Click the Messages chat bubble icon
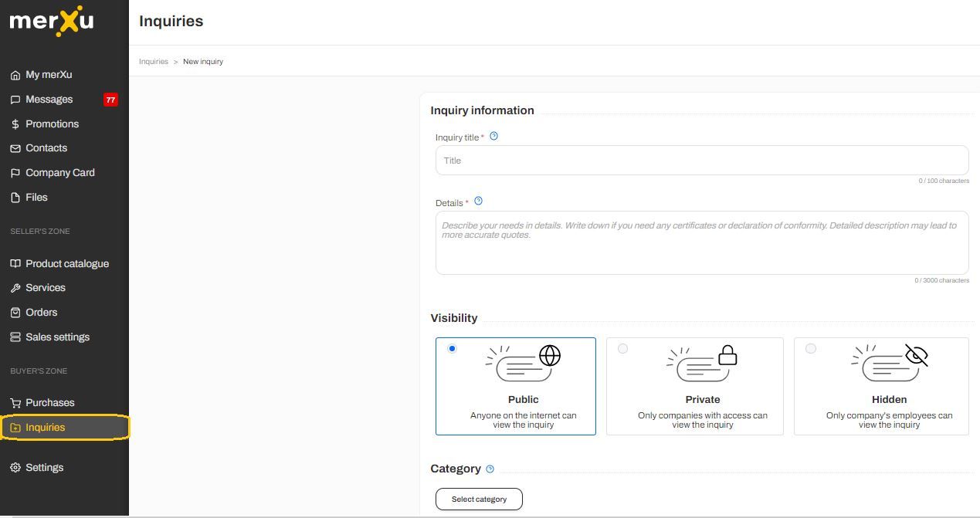 coord(15,100)
